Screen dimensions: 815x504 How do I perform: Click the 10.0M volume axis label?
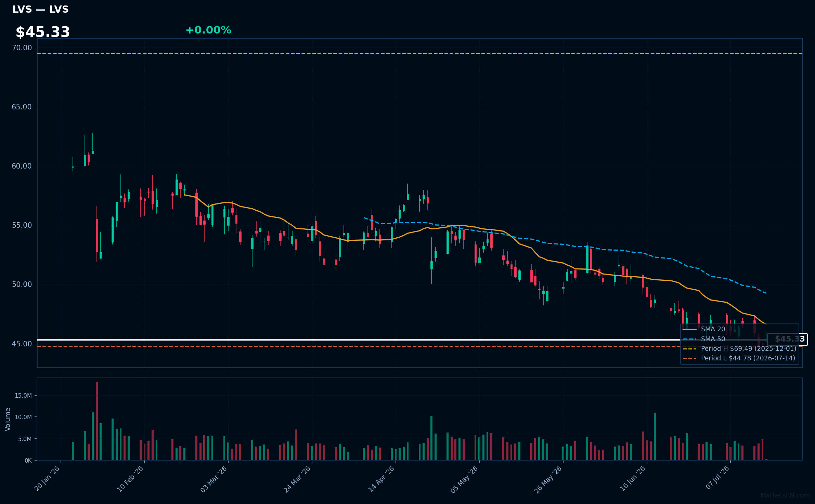[23, 417]
